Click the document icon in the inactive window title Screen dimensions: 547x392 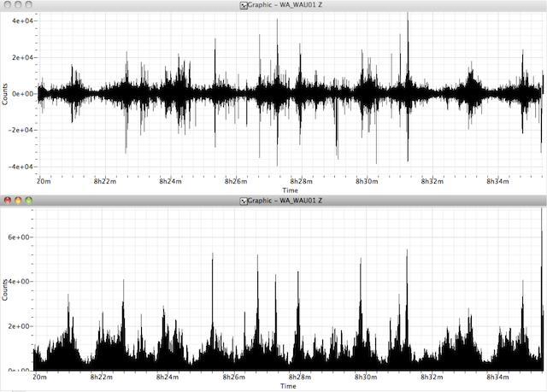[x=244, y=6]
